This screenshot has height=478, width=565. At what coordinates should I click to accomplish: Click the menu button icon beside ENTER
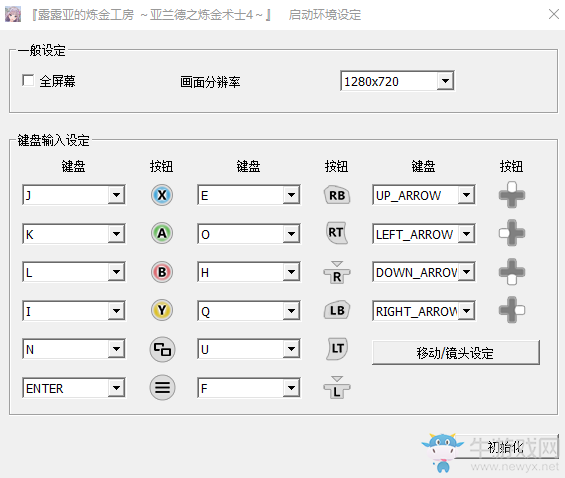(x=162, y=388)
